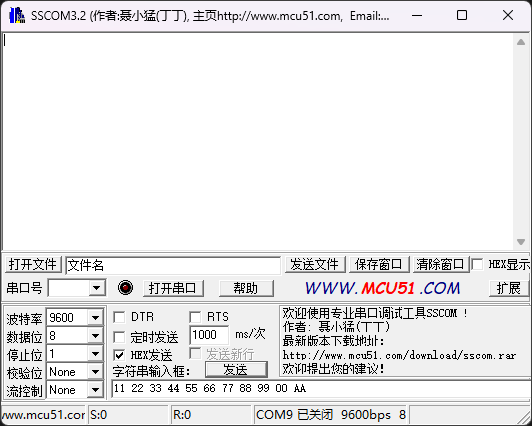Expand the 串口号 port dropdown
The width and height of the screenshot is (532, 426).
[x=97, y=288]
